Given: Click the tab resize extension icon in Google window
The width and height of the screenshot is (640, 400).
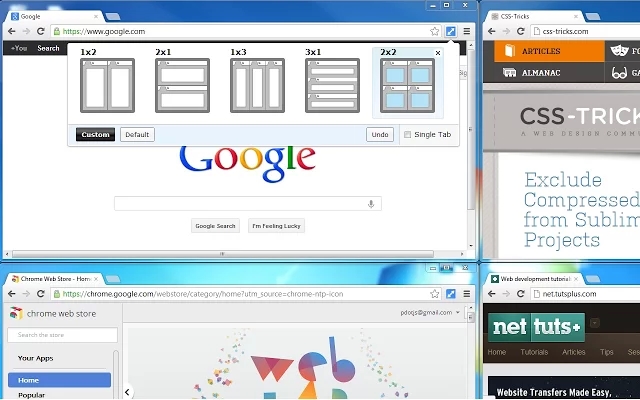Looking at the screenshot, I should [x=451, y=32].
